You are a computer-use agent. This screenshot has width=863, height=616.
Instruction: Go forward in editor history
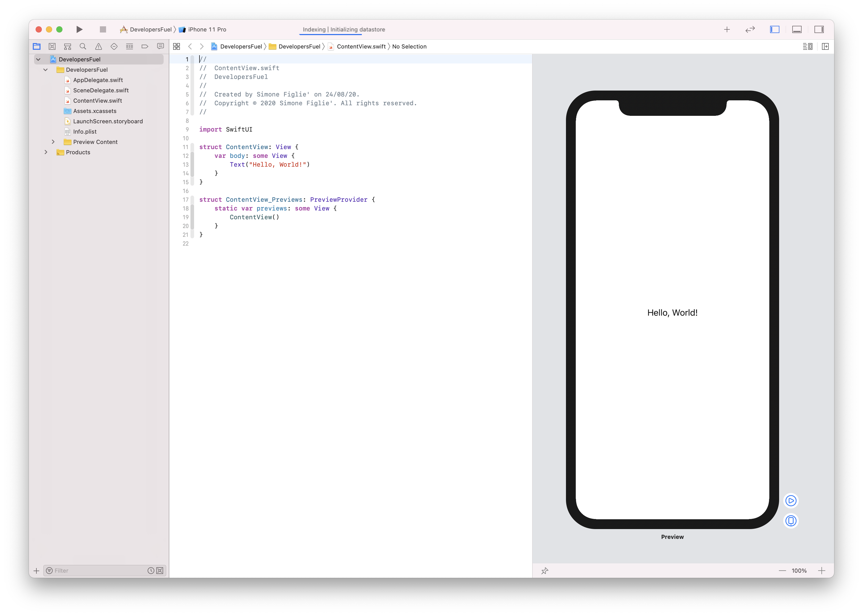(202, 46)
